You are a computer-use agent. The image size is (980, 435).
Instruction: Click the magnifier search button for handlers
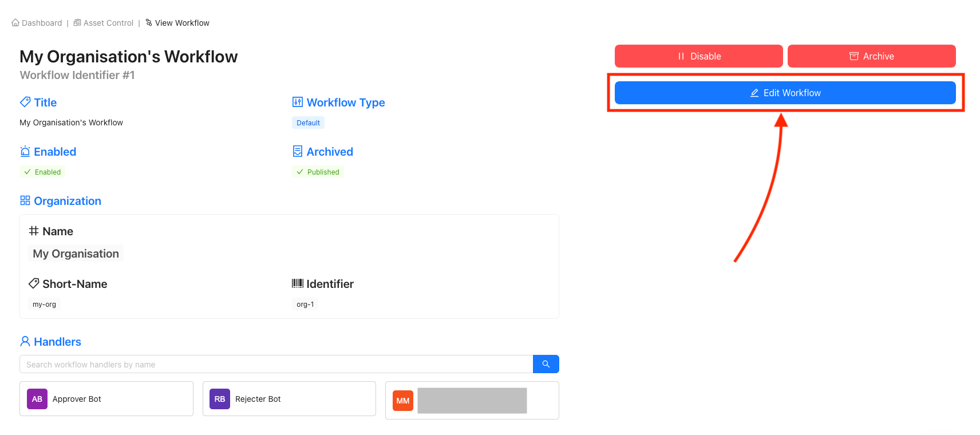[x=546, y=364]
